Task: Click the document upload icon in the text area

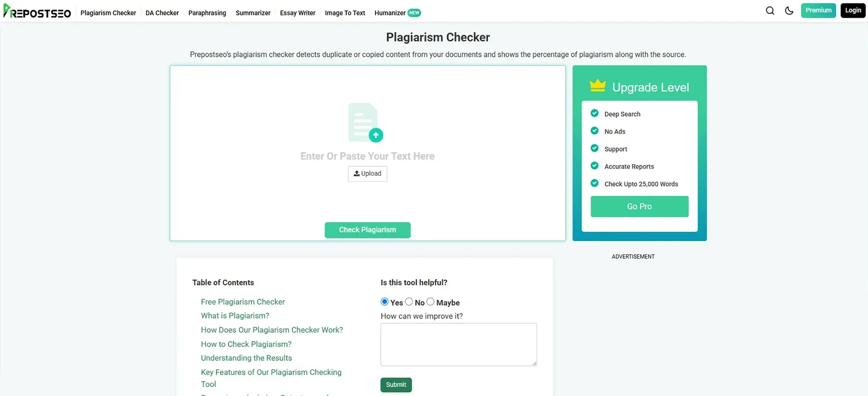Action: 365,122
